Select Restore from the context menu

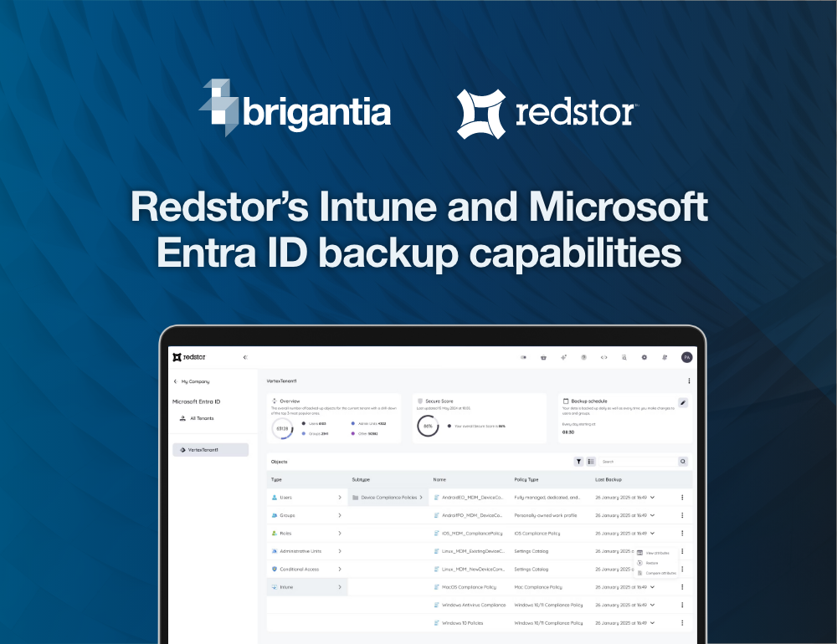652,563
